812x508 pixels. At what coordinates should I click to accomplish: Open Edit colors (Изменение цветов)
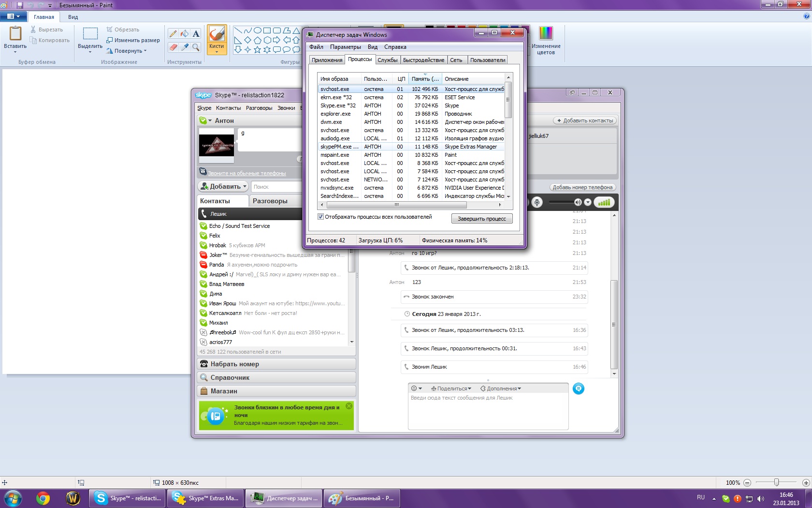tap(546, 40)
